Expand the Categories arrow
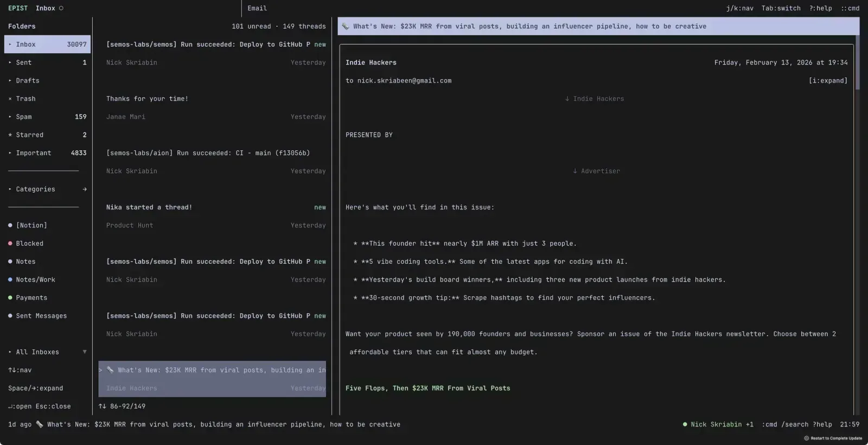This screenshot has height=445, width=868. [85, 189]
